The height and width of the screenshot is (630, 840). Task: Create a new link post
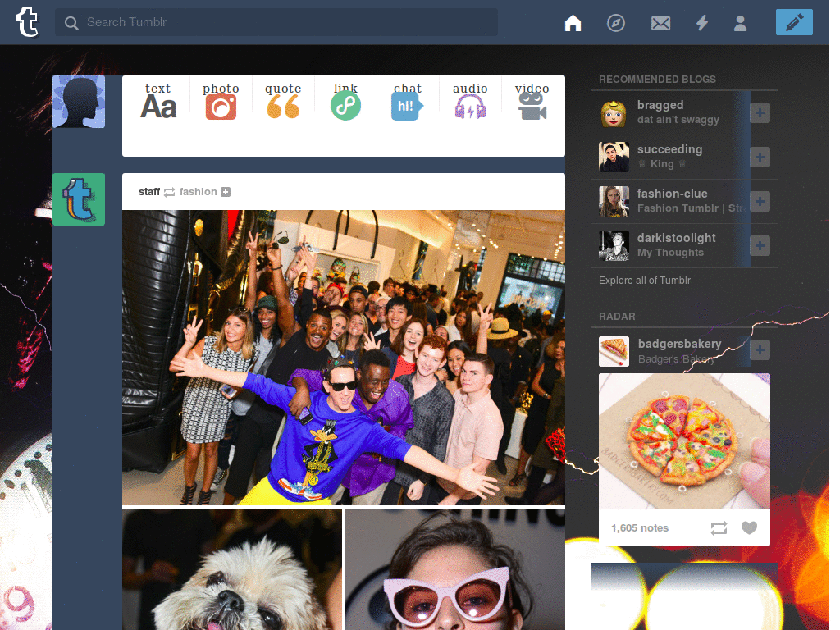click(x=345, y=101)
